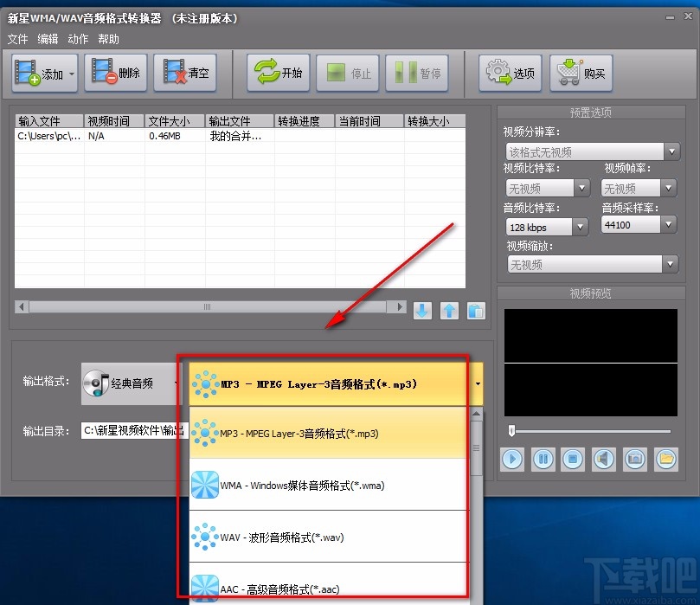Click the snapshot camera icon in preview panel
The image size is (700, 605).
[634, 460]
